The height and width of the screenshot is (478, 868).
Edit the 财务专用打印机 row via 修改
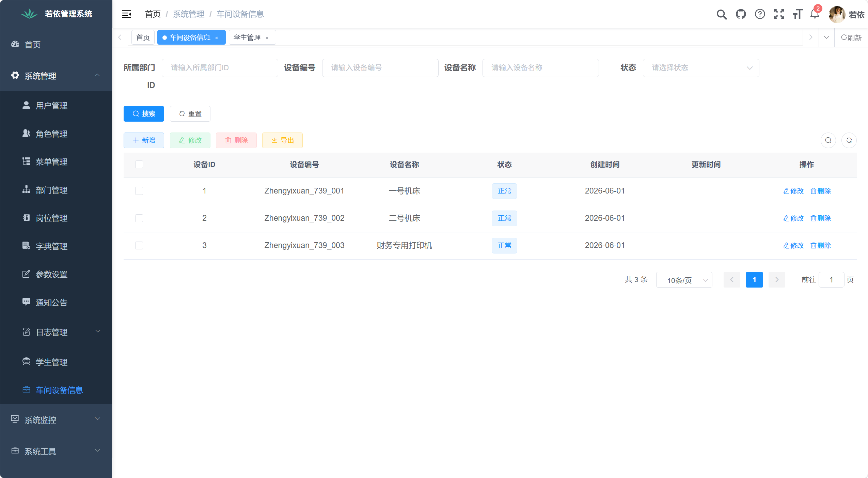(793, 246)
